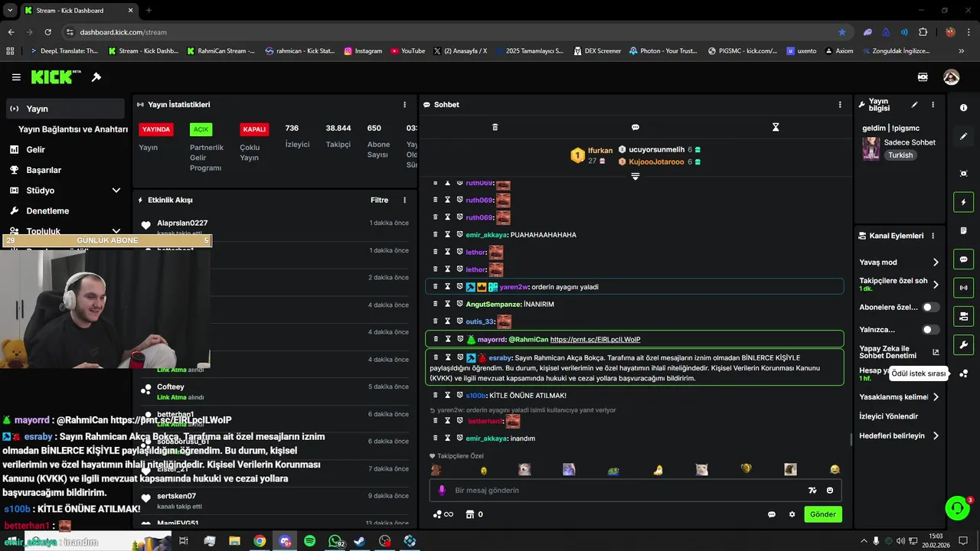Delete emir_akkaya's PUAHAHAAHAHAHA message
Screen dimensions: 980x551
pyautogui.click(x=436, y=234)
